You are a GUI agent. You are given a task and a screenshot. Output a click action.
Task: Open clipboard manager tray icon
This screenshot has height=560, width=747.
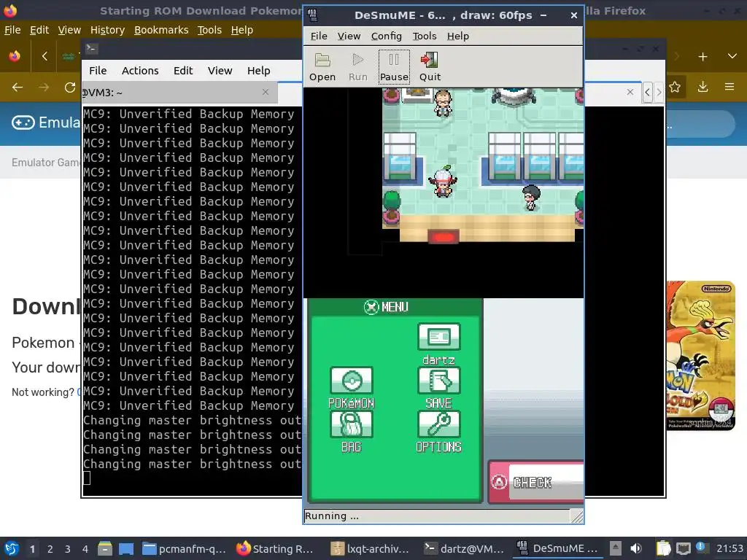[663, 548]
